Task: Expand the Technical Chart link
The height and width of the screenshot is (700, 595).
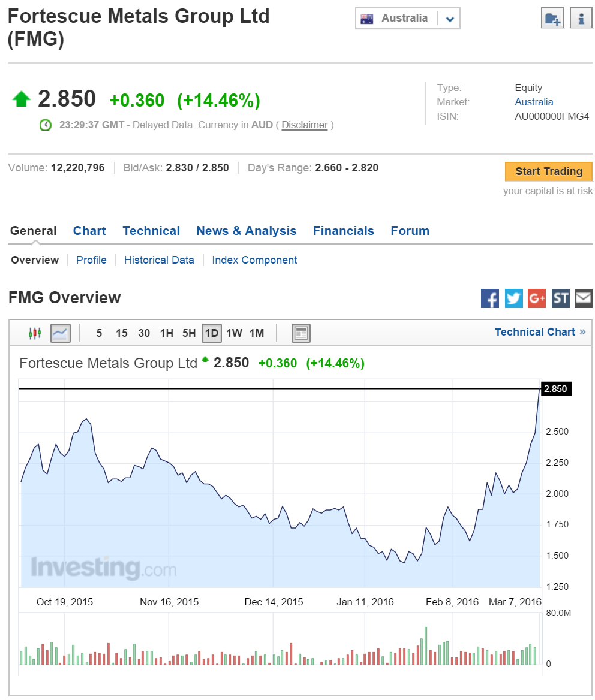Action: [x=540, y=332]
